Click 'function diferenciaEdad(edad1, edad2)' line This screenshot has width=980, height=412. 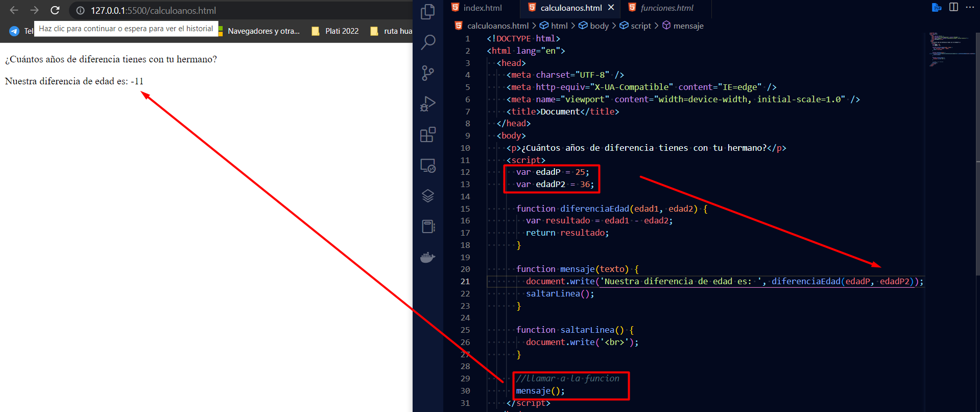point(612,209)
